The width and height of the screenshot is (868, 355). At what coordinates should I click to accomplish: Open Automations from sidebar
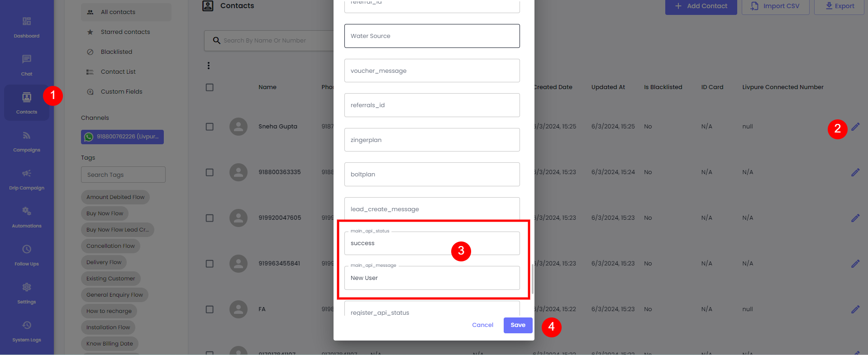tap(27, 217)
